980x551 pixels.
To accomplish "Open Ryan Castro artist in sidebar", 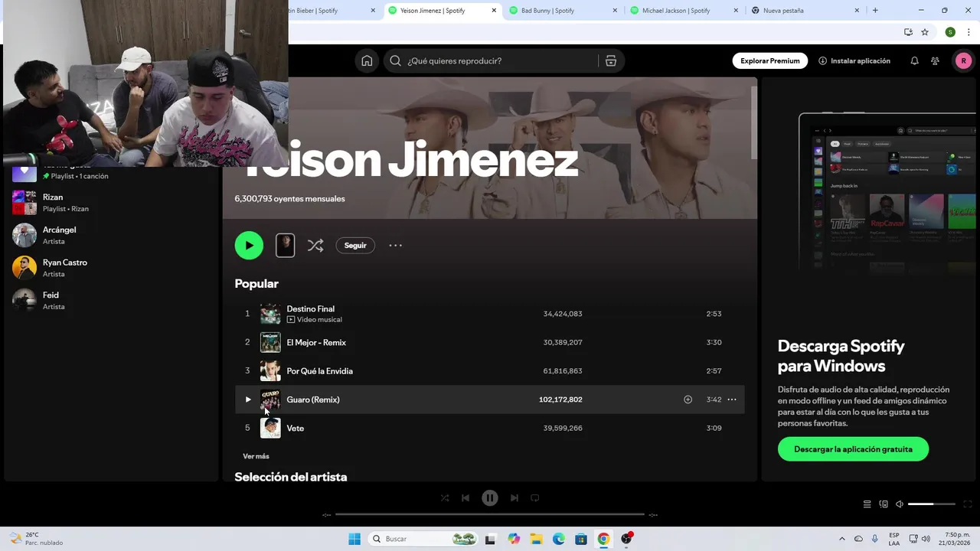I will (x=111, y=268).
